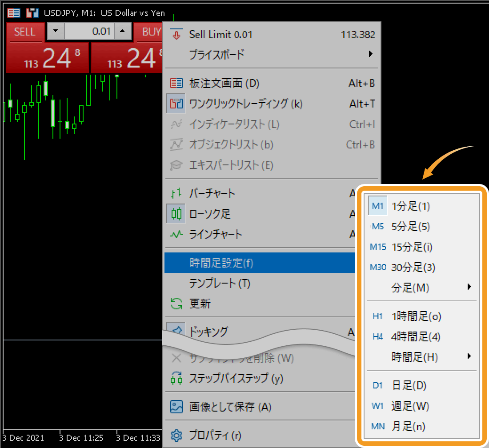This screenshot has height=448, width=489.
Task: Select ワンクリックトレーディング (k) entry
Action: [272, 104]
